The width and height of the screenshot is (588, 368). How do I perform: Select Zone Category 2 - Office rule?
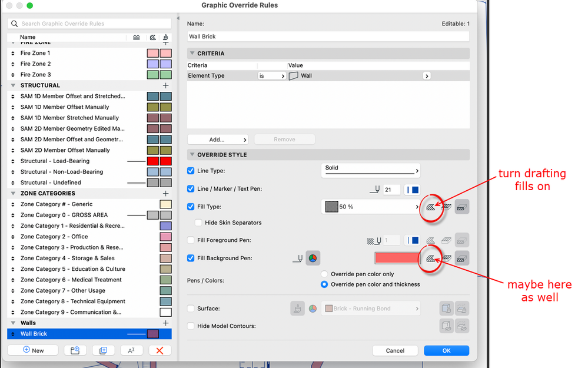(x=89, y=237)
